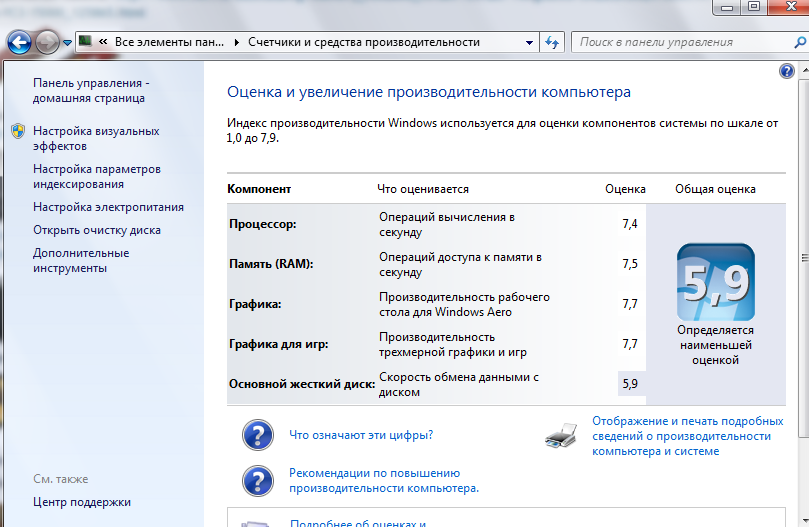Image resolution: width=809 pixels, height=527 pixels.
Task: Open the address bar history dropdown
Action: 528,43
